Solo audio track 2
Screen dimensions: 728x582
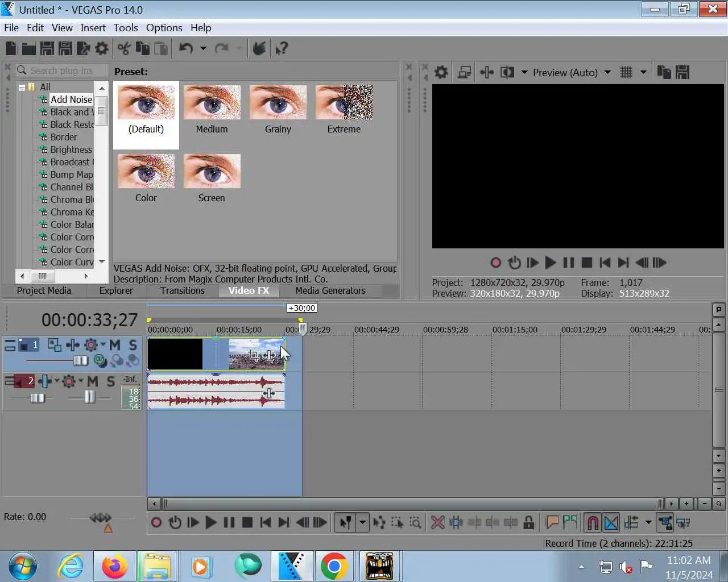pyautogui.click(x=111, y=381)
